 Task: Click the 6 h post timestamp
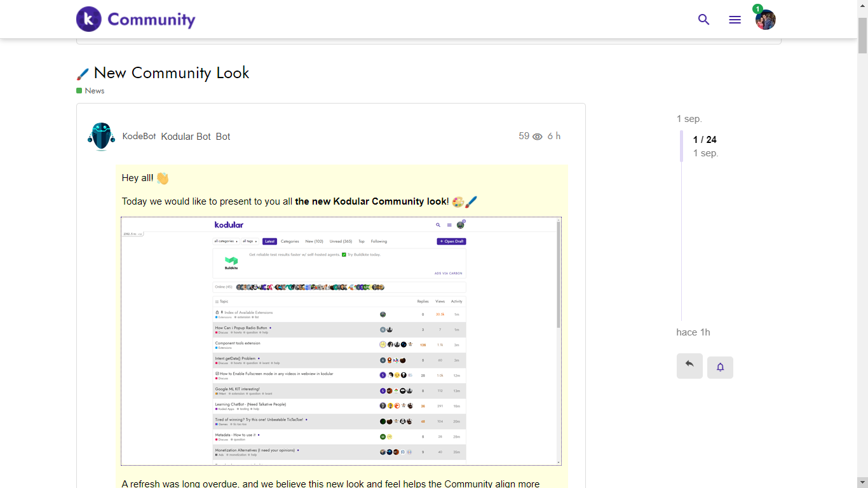554,136
